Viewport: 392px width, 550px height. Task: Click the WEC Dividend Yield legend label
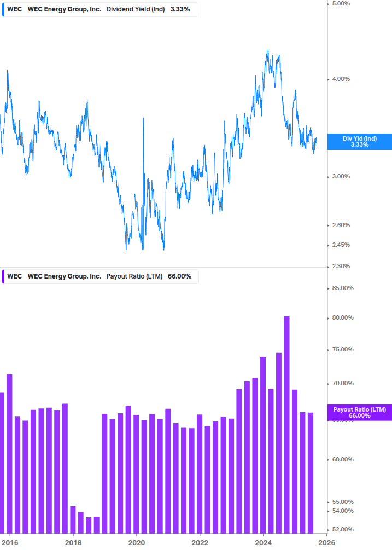[99, 9]
